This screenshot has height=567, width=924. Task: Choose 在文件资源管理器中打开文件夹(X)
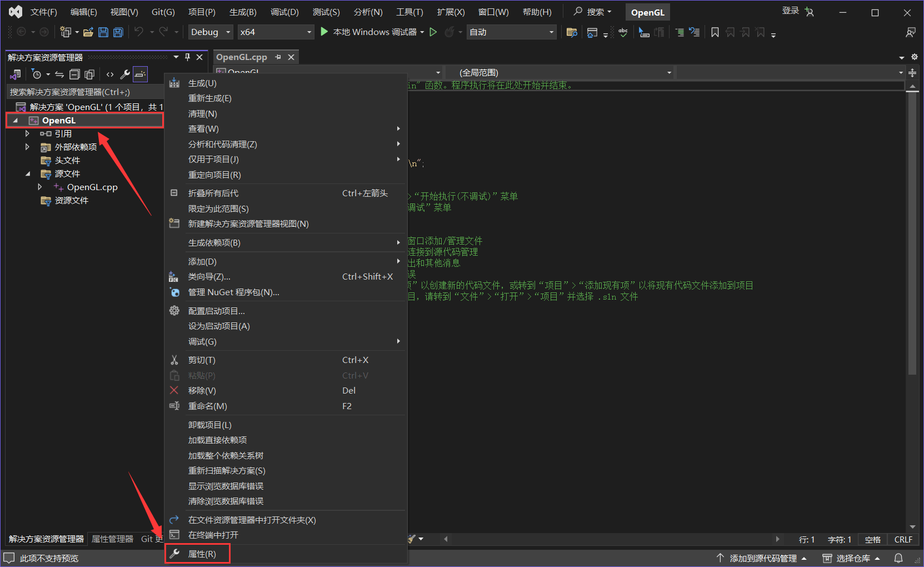point(252,520)
